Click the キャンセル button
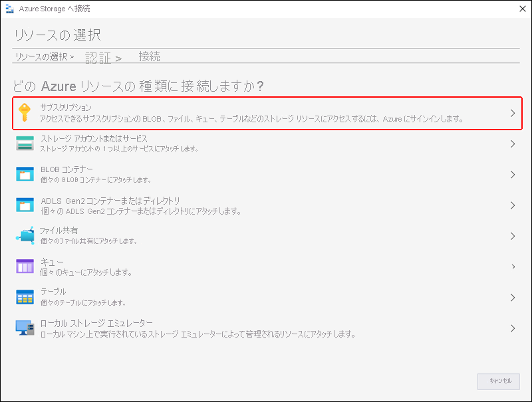The image size is (532, 402). point(498,381)
